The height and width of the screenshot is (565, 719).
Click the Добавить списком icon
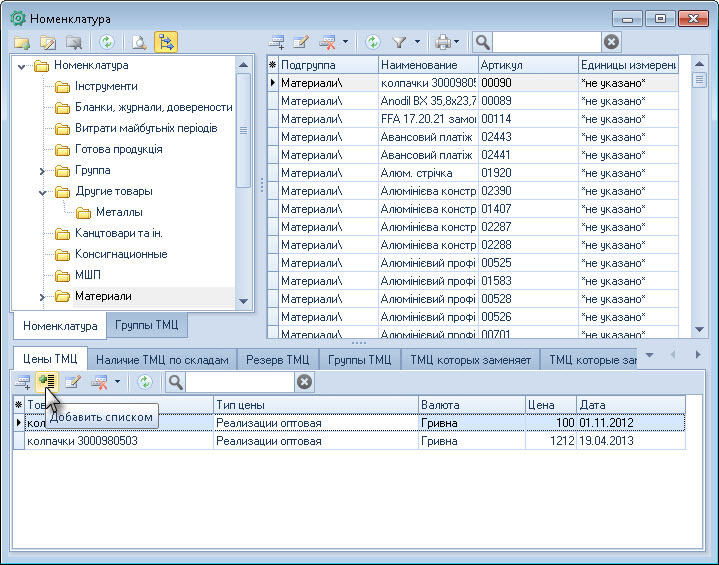point(47,382)
